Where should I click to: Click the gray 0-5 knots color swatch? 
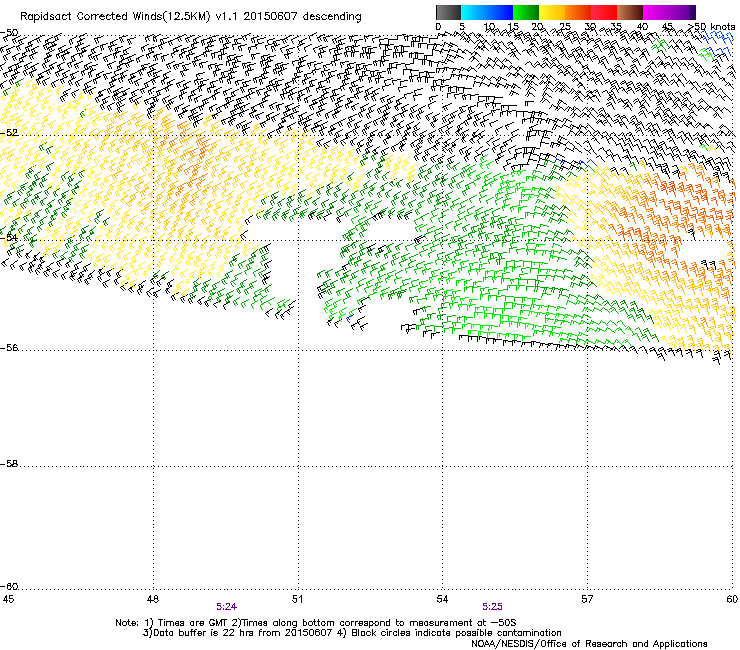click(x=448, y=12)
